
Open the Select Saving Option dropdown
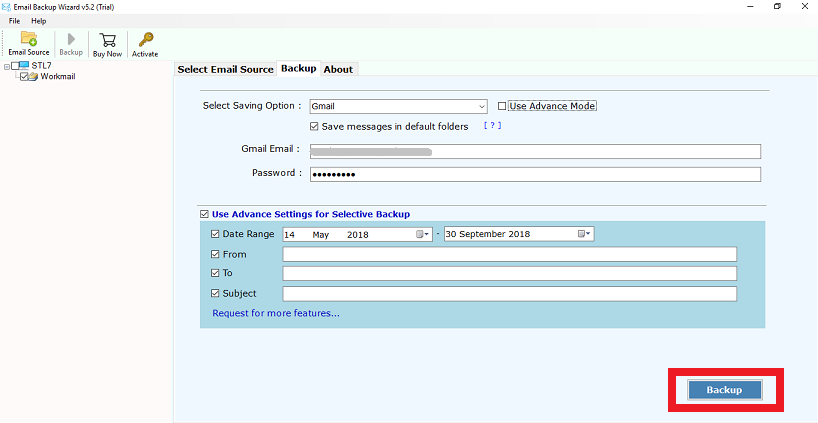399,106
